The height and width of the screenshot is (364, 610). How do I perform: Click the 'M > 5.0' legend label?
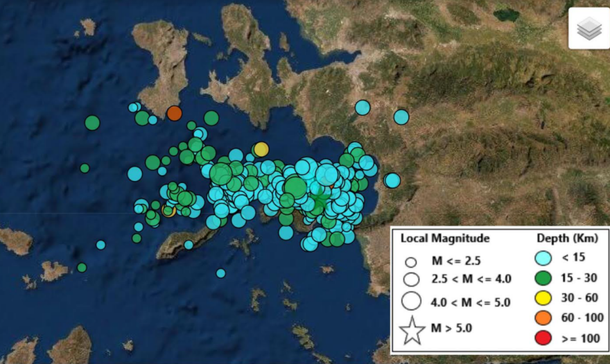(x=451, y=328)
